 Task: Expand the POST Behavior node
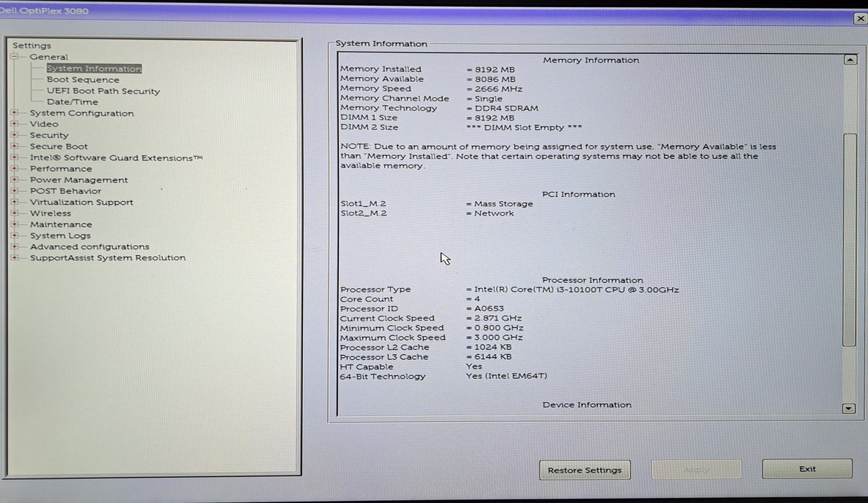pyautogui.click(x=14, y=190)
